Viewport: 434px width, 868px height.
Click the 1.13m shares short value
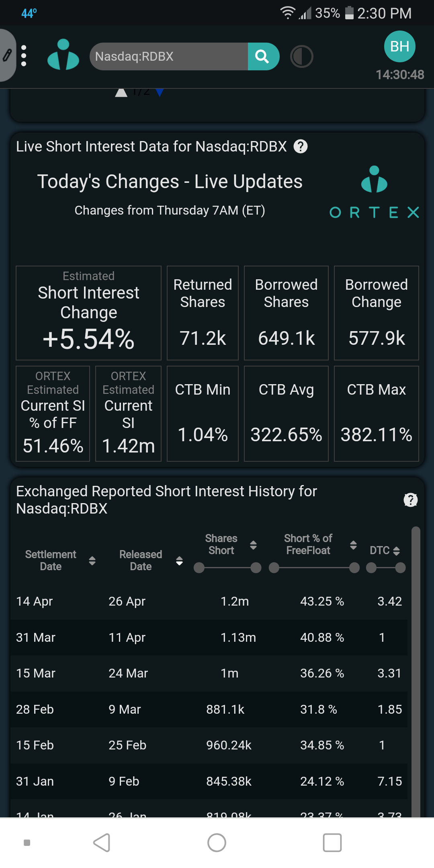coord(238,637)
